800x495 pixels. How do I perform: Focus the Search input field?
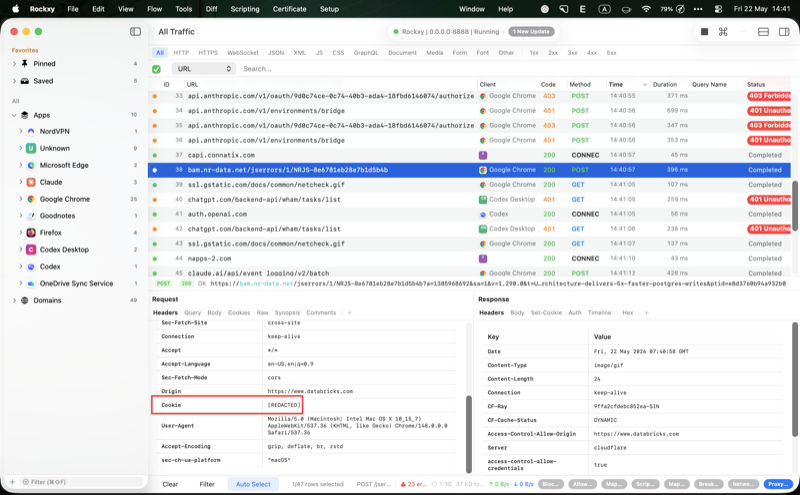(515, 69)
